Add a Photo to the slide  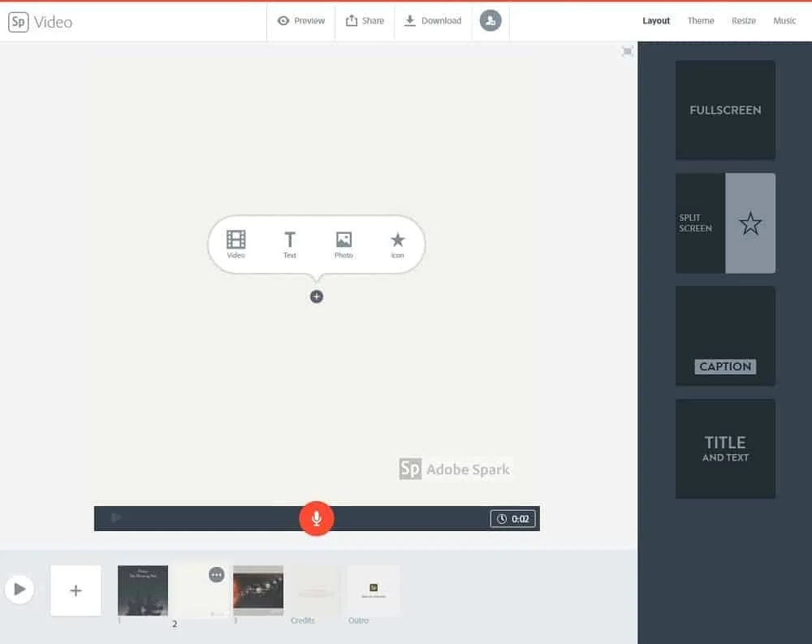click(343, 244)
